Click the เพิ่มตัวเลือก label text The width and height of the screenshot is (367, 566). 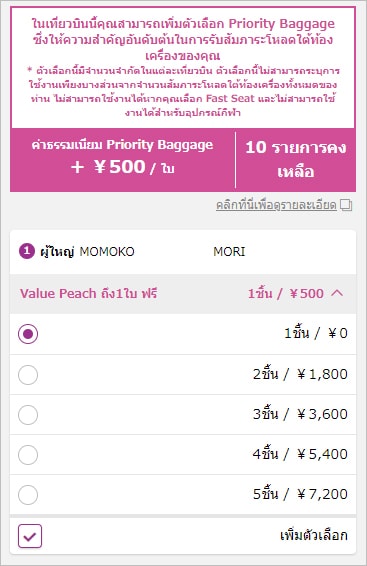[x=314, y=535]
